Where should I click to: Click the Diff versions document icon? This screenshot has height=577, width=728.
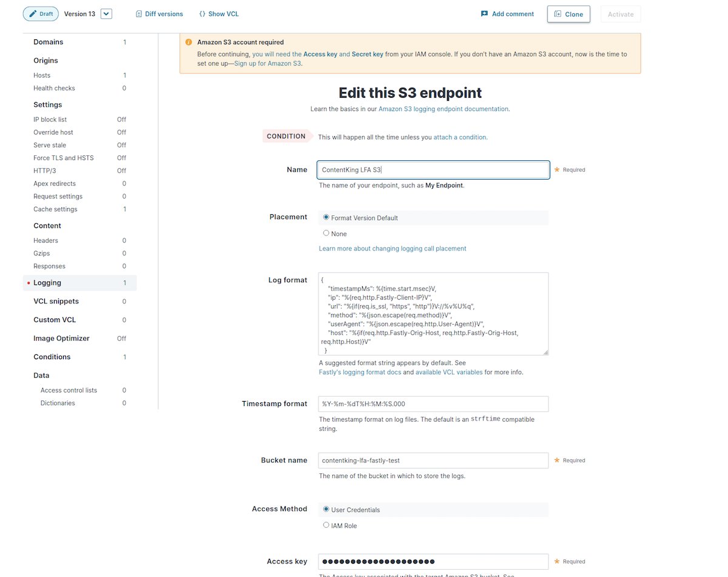coord(139,14)
